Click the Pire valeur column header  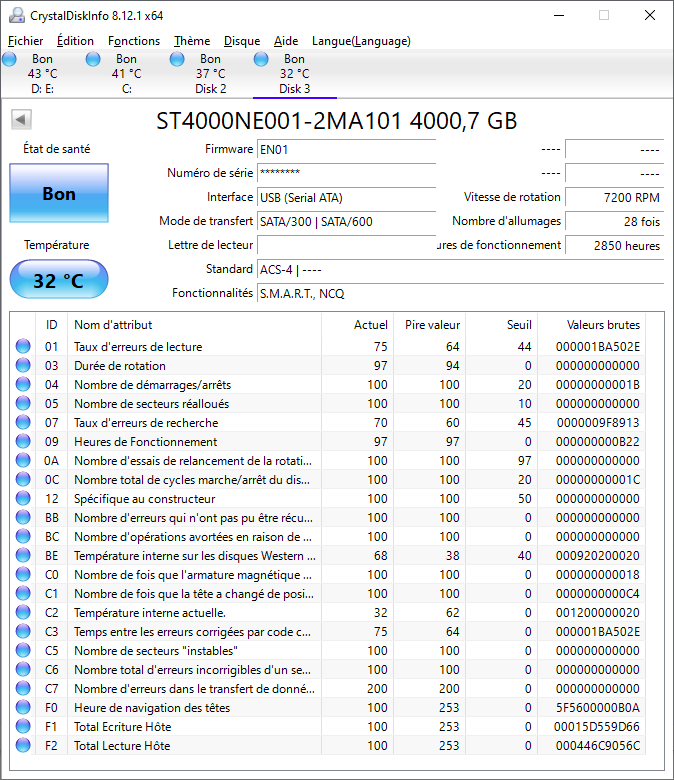pyautogui.click(x=432, y=325)
